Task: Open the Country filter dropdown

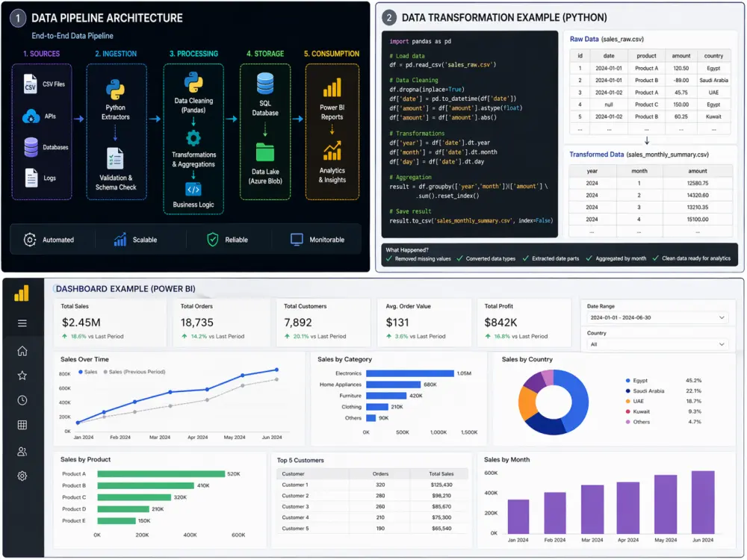Action: [657, 344]
